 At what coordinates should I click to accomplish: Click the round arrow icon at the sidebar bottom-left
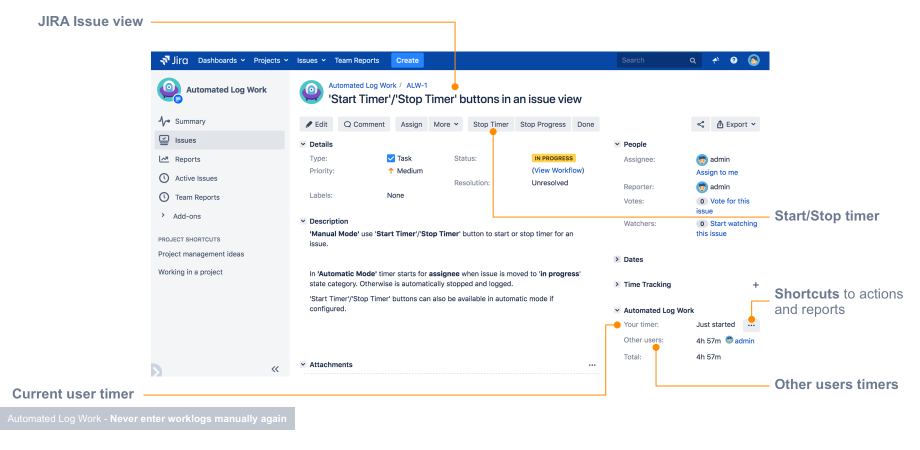pos(156,370)
